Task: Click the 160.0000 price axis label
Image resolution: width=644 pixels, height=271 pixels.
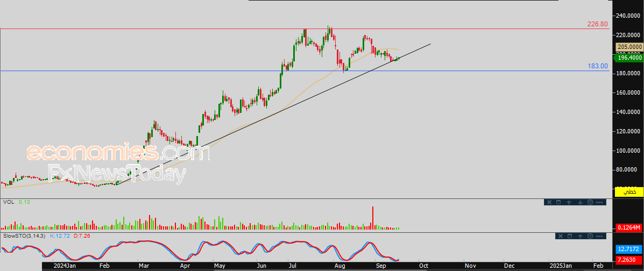Action: click(628, 92)
